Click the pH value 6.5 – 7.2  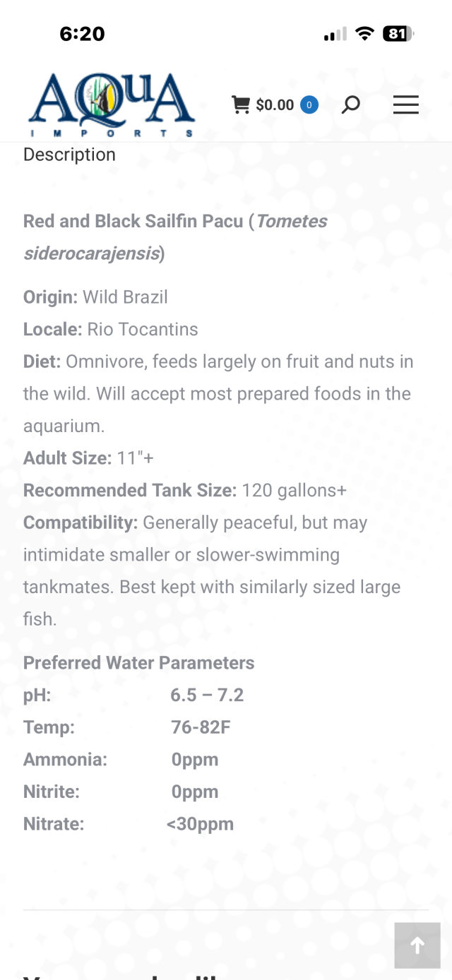click(x=207, y=695)
